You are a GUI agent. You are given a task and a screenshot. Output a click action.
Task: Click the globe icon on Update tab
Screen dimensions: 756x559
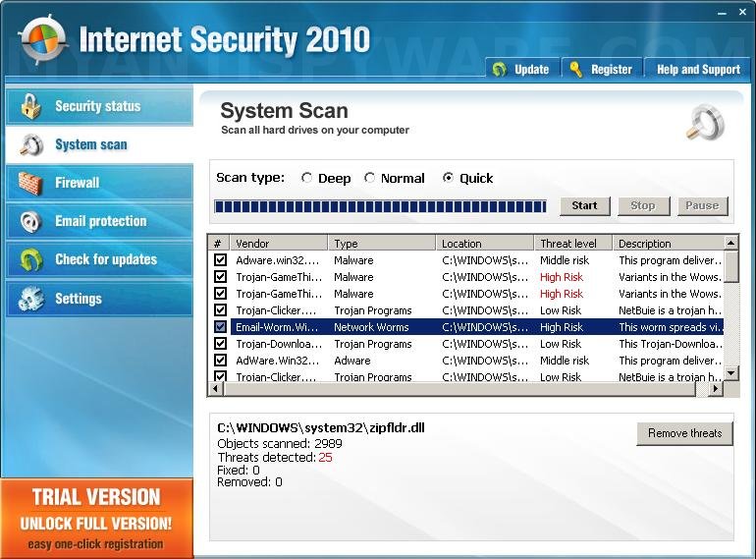pyautogui.click(x=499, y=70)
